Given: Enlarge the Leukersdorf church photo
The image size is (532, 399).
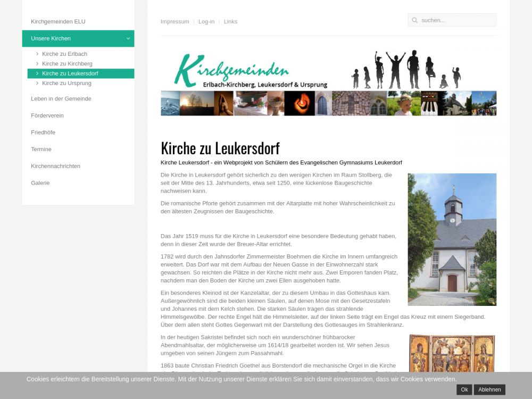Looking at the screenshot, I should pyautogui.click(x=451, y=239).
